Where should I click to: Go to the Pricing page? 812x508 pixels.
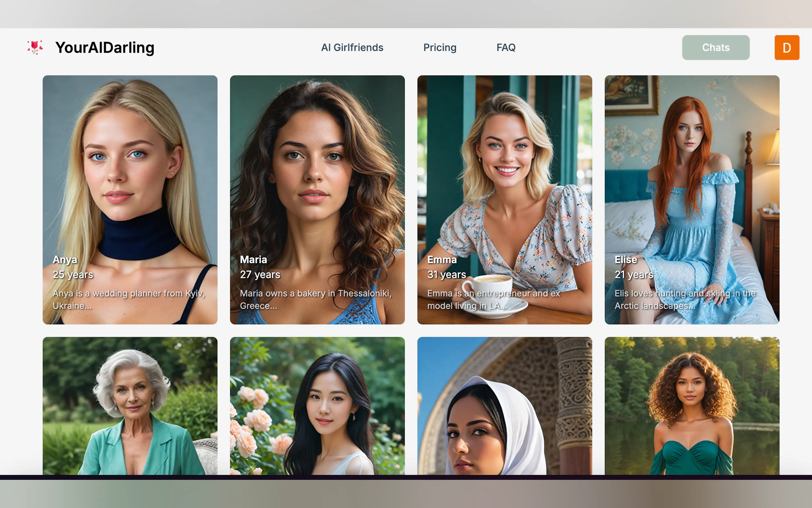tap(440, 47)
